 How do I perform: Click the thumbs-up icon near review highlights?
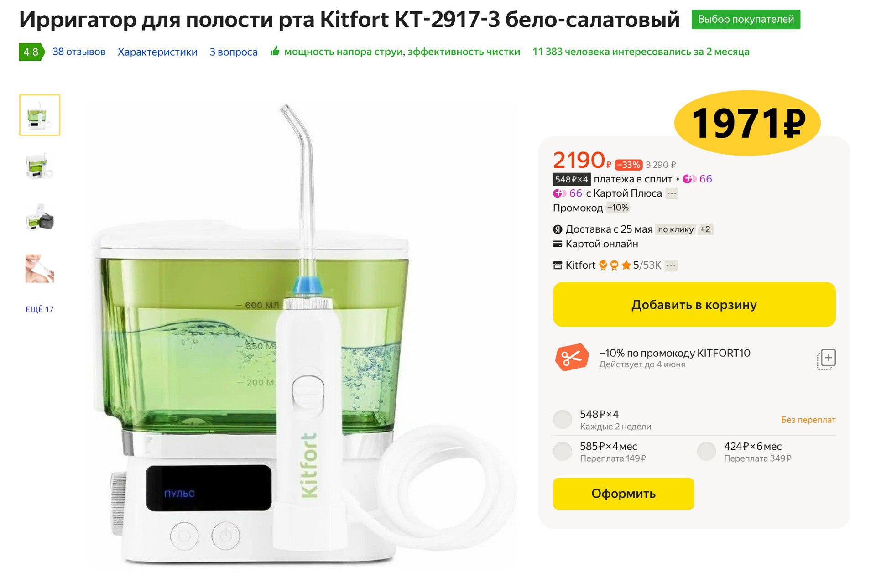[275, 51]
